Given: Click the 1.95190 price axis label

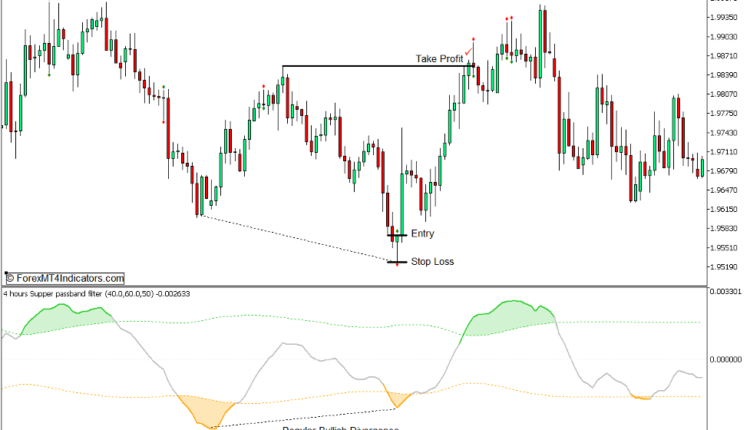Looking at the screenshot, I should 722,267.
